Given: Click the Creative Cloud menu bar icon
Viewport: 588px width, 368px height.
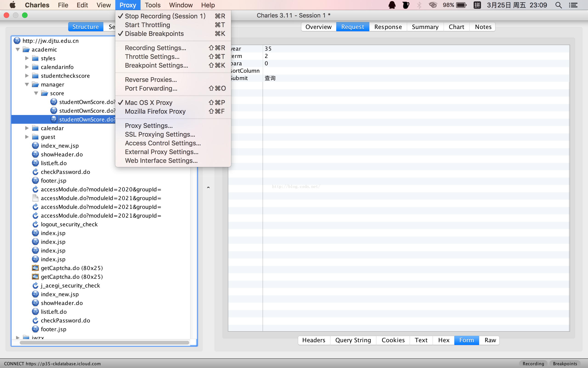Looking at the screenshot, I should 433,5.
